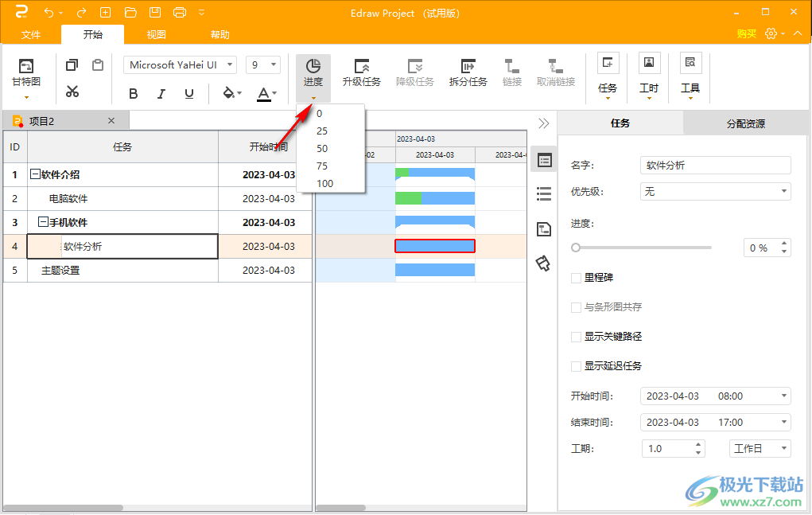The width and height of the screenshot is (812, 515).
Task: Click Unlink (取消链接) tool
Action: coord(556,72)
